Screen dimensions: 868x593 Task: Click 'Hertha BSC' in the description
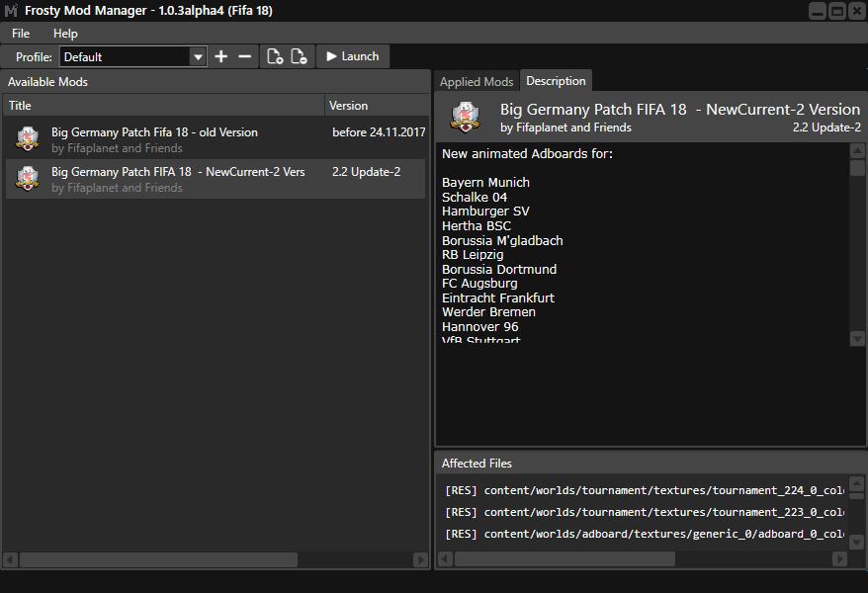click(477, 225)
